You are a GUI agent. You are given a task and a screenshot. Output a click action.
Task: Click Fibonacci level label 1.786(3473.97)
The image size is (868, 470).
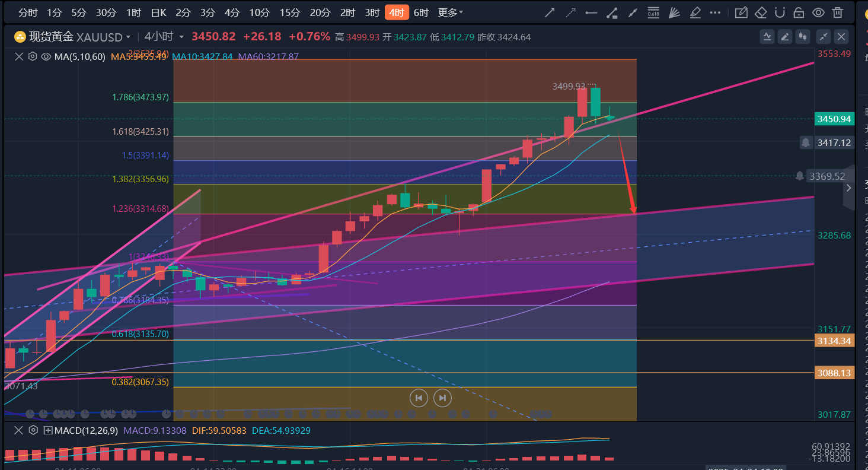point(141,97)
